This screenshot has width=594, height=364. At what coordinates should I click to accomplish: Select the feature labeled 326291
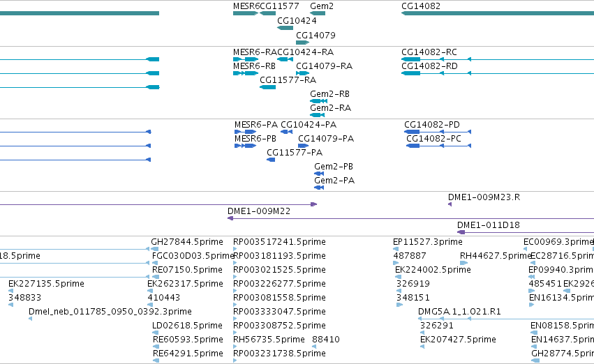tap(437, 326)
